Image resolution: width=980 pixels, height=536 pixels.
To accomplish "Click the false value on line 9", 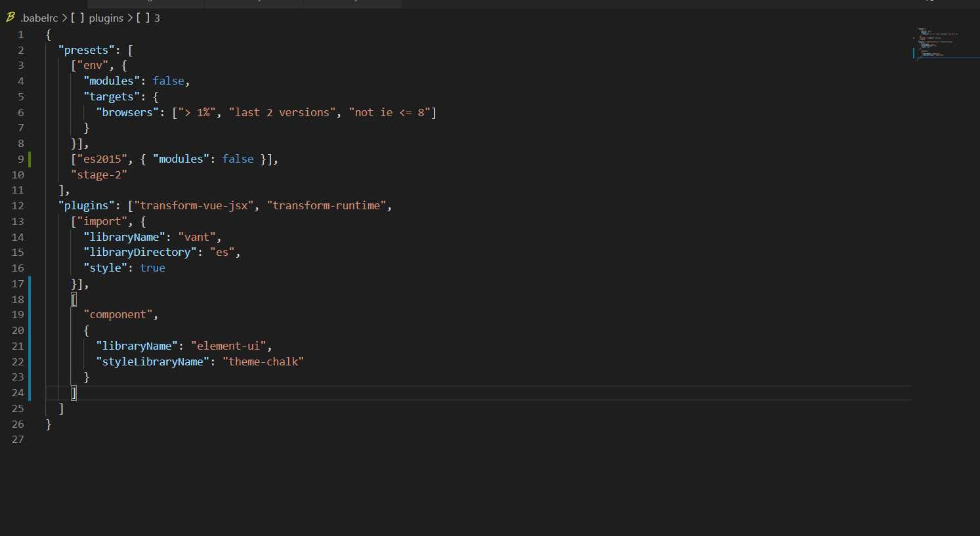I will (x=238, y=159).
